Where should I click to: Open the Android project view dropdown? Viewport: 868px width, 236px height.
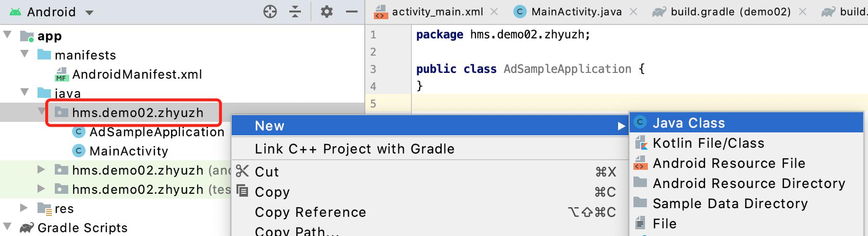tap(89, 12)
